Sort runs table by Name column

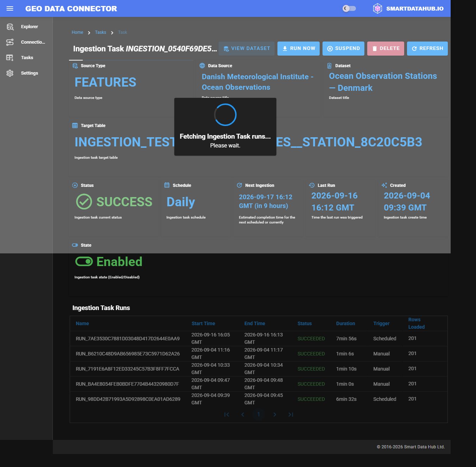pos(82,323)
